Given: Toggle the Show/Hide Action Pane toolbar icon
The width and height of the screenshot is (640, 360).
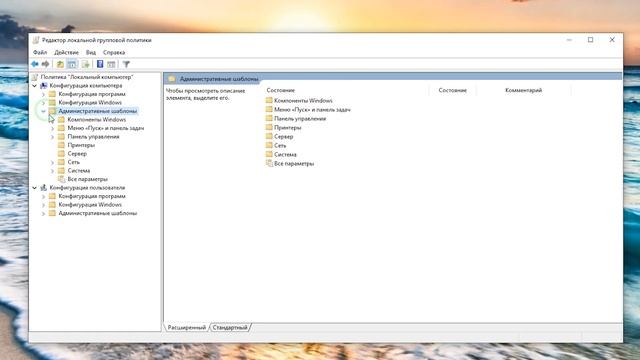Looking at the screenshot, I should tap(111, 64).
